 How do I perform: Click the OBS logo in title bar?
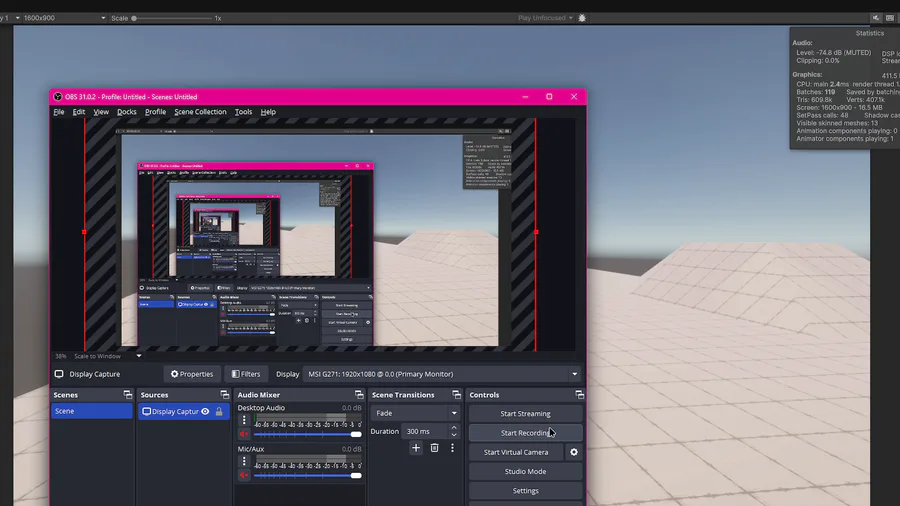(57, 97)
